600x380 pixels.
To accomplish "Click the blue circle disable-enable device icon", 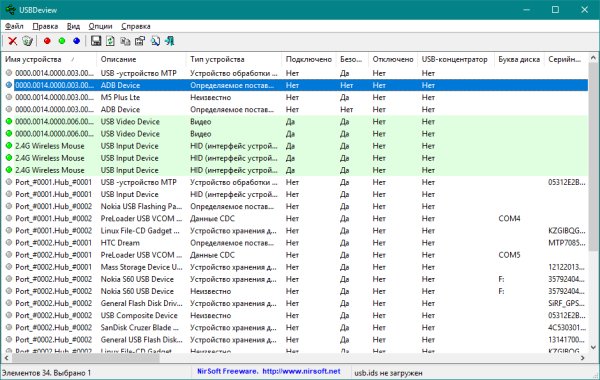I will click(x=77, y=41).
